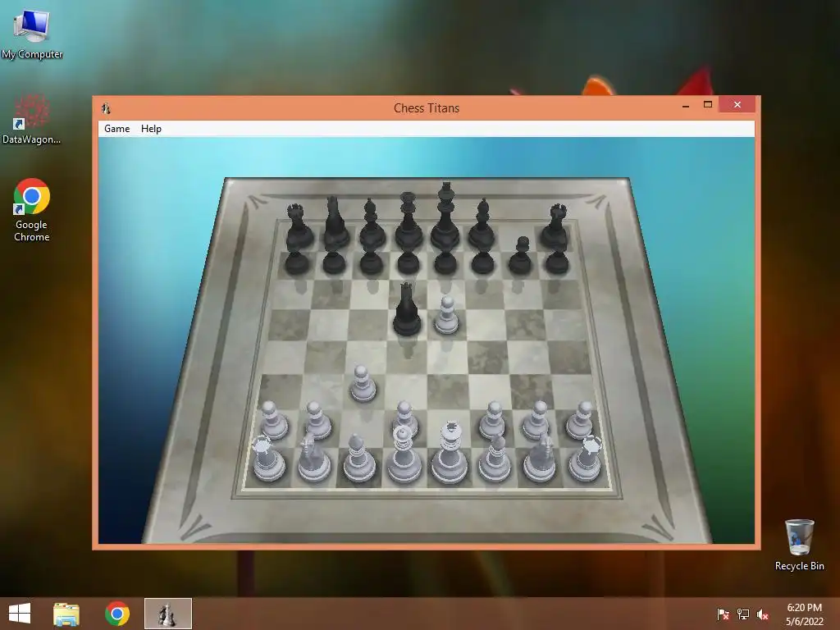Viewport: 840px width, 630px height.
Task: Select the white pawn on h2
Action: pos(581,420)
